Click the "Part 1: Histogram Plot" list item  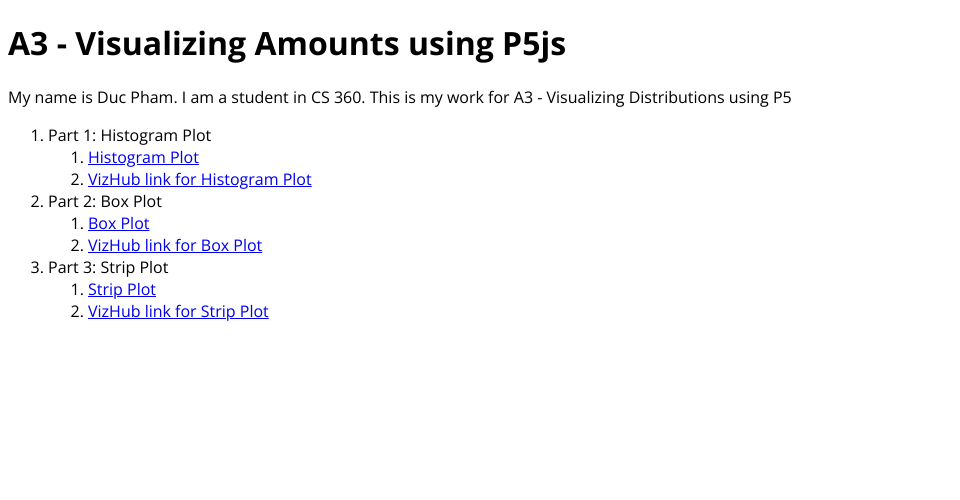tap(129, 136)
